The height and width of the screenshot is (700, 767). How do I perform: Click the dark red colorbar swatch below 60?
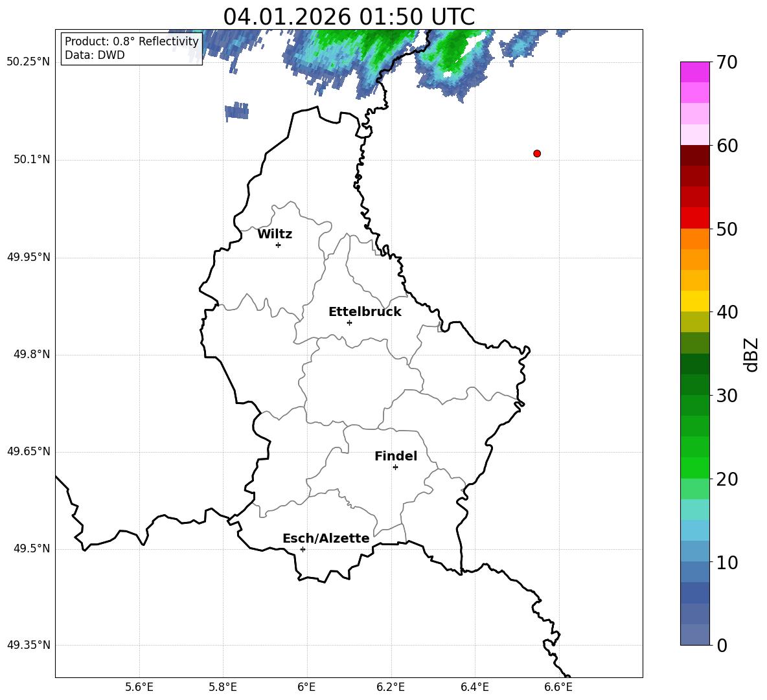[695, 155]
